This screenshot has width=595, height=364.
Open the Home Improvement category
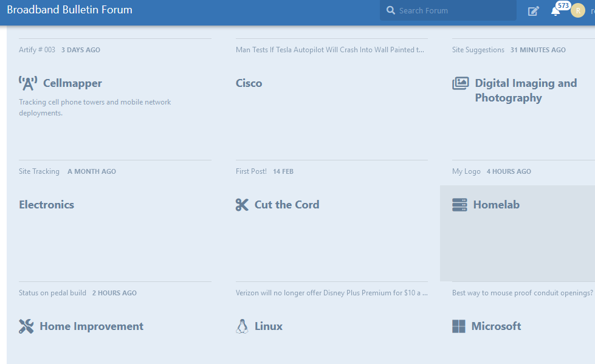pos(91,326)
